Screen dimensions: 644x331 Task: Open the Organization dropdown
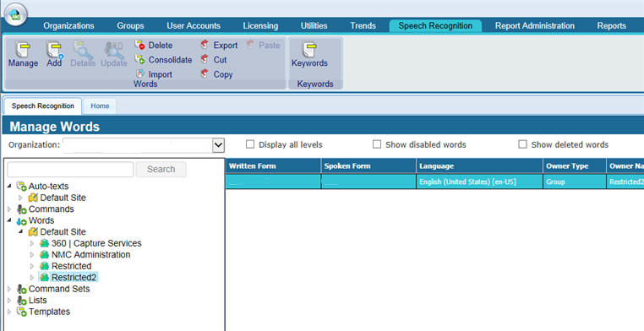(x=218, y=144)
